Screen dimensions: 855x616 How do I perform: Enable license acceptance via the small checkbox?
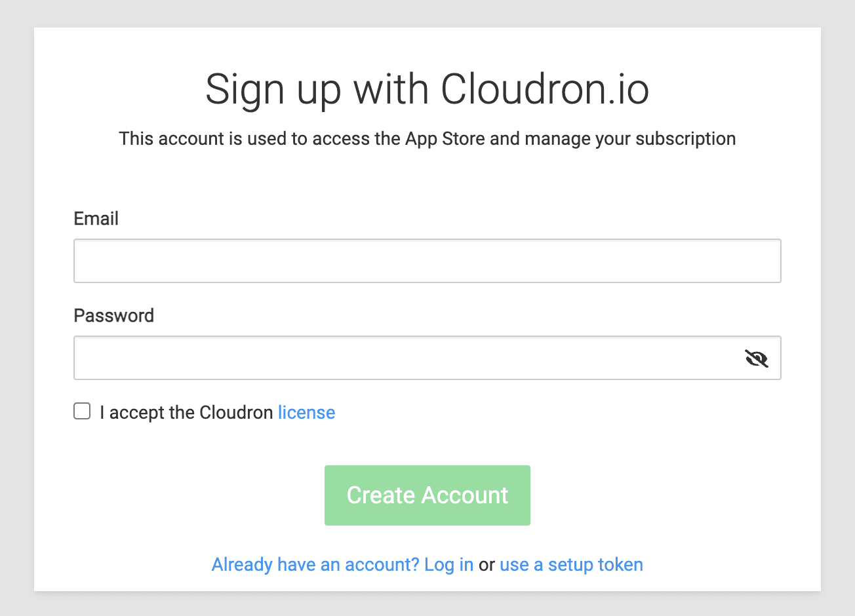click(x=82, y=412)
